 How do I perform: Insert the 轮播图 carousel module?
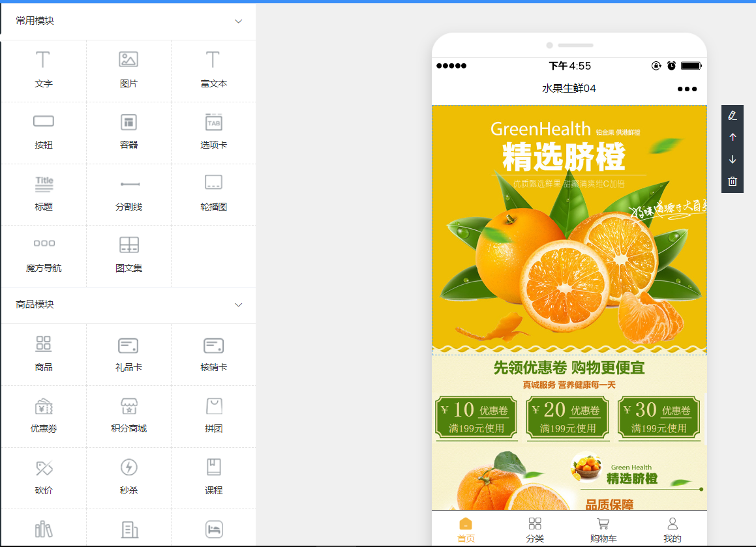(213, 193)
